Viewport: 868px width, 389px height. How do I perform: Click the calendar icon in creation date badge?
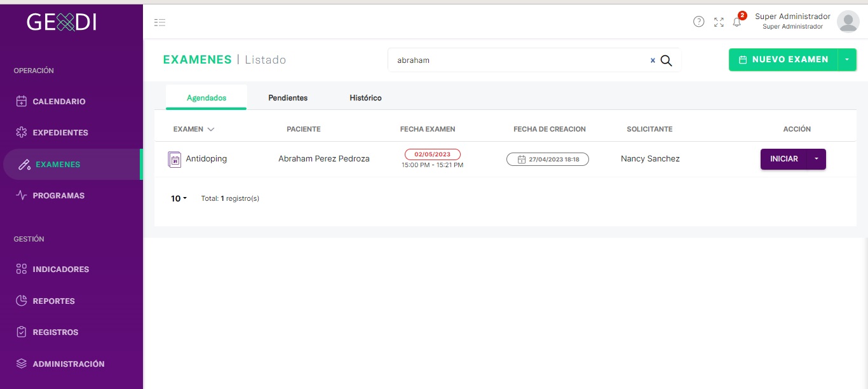pos(521,160)
